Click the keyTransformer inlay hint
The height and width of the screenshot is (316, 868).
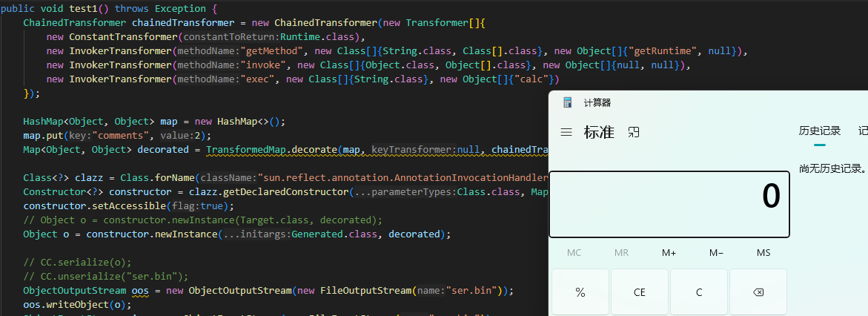tap(414, 150)
